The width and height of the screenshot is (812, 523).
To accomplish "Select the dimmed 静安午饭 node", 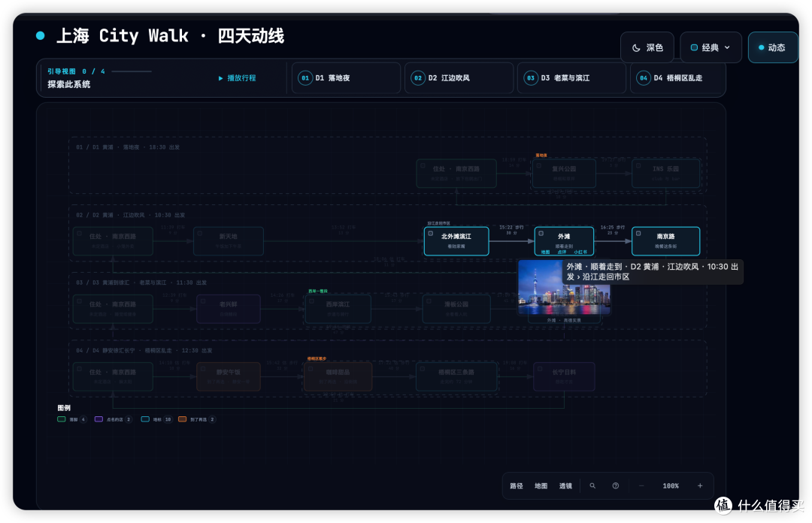I will (x=229, y=376).
